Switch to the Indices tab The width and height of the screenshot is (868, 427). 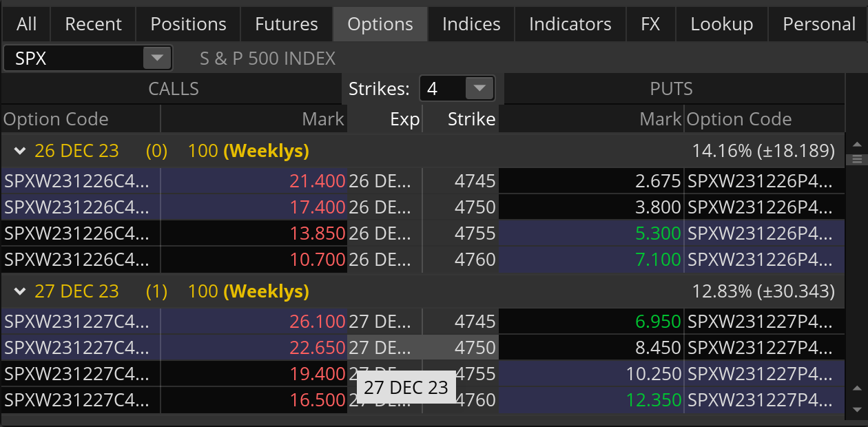click(x=472, y=24)
